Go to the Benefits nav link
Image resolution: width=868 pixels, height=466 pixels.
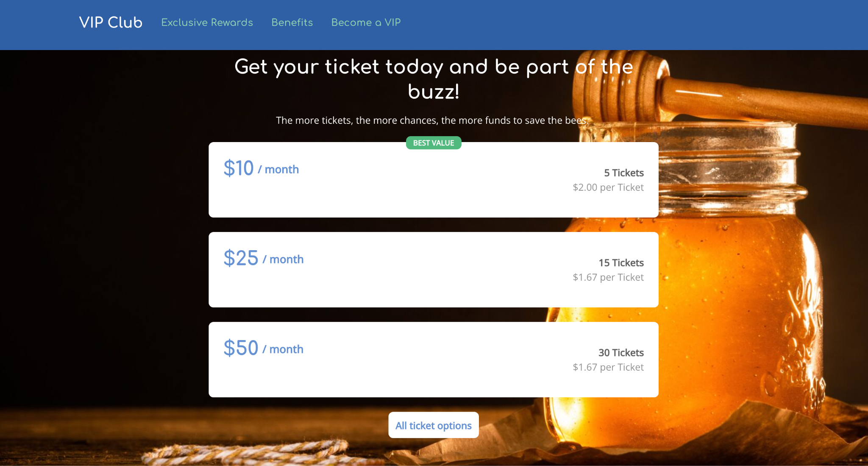pos(292,22)
